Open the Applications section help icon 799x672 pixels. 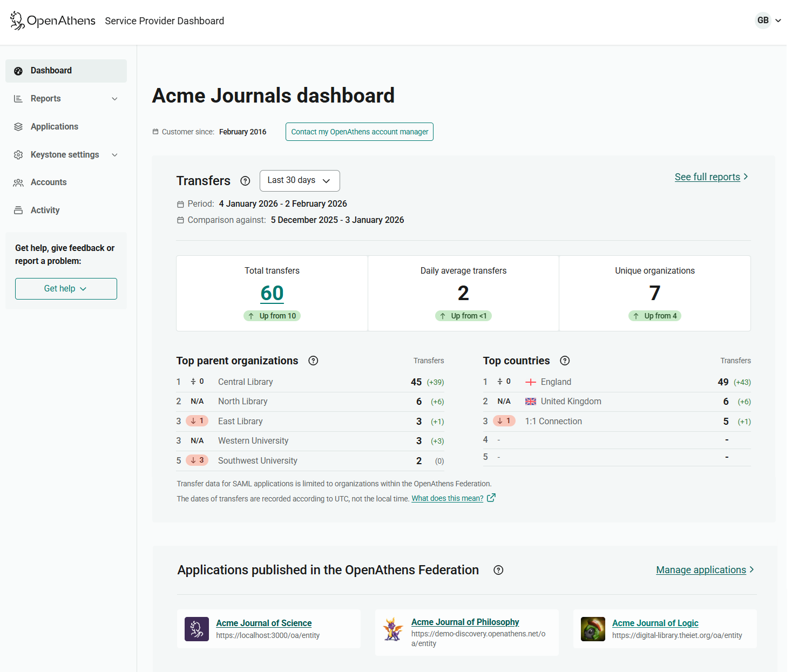(x=498, y=570)
